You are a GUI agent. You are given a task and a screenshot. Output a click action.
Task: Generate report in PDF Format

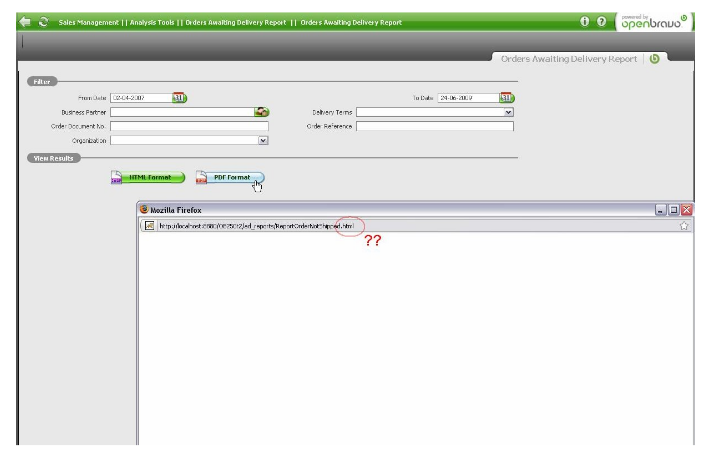(x=230, y=178)
